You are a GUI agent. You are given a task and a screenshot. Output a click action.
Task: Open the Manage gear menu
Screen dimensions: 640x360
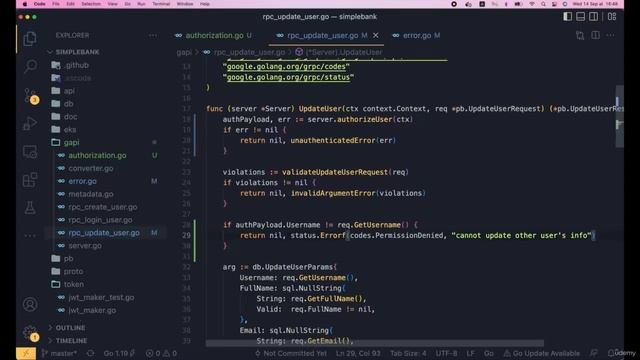(x=31, y=333)
